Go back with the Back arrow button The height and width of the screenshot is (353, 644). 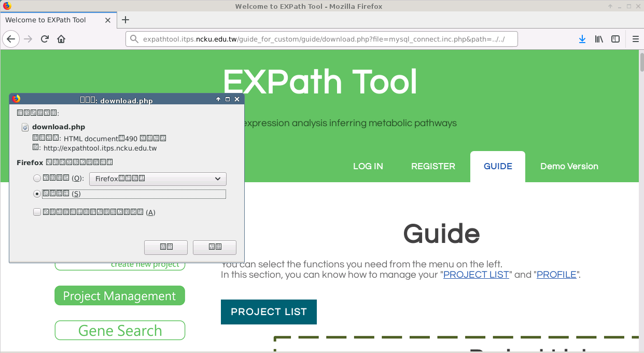click(x=11, y=39)
